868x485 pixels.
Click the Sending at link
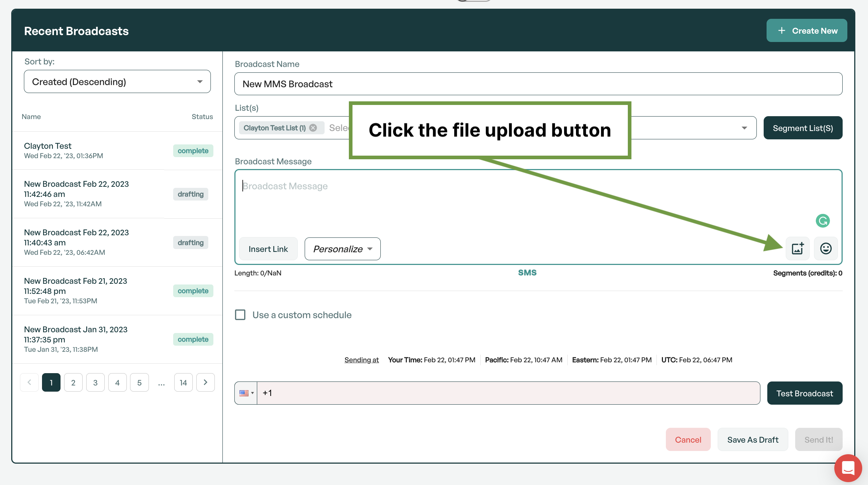(361, 360)
